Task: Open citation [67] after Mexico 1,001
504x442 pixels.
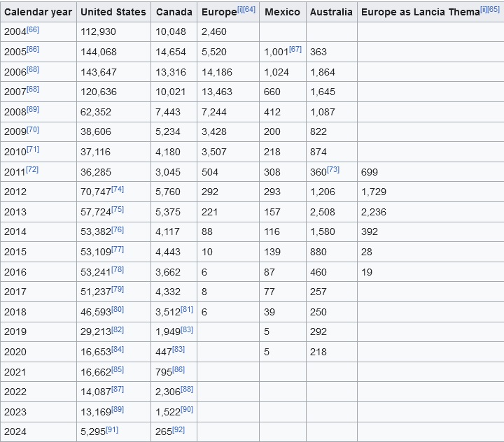Action: 295,50
